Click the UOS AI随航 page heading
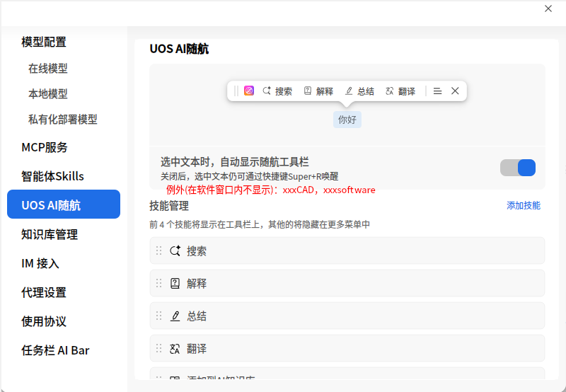 click(180, 49)
